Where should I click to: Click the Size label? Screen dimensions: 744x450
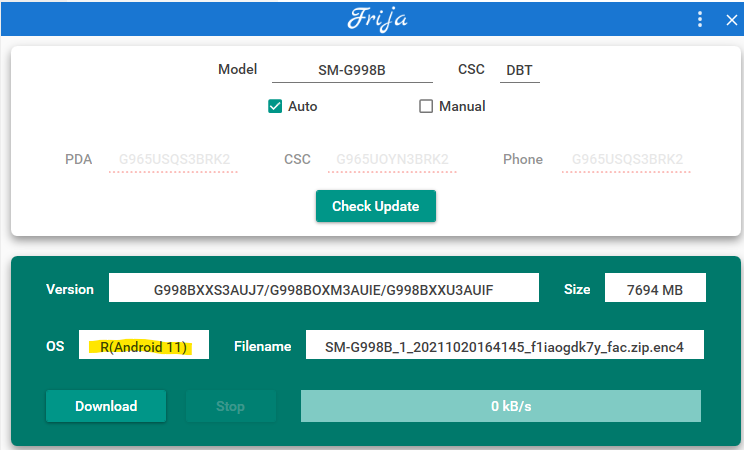577,290
